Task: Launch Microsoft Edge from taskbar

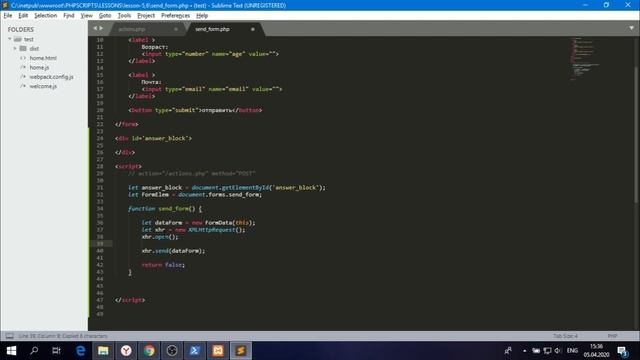Action: click(80, 351)
